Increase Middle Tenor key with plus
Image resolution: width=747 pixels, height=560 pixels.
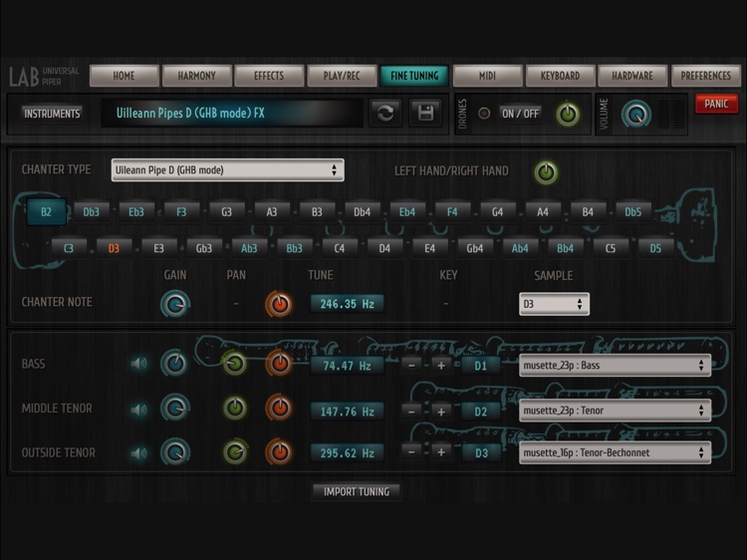point(441,412)
